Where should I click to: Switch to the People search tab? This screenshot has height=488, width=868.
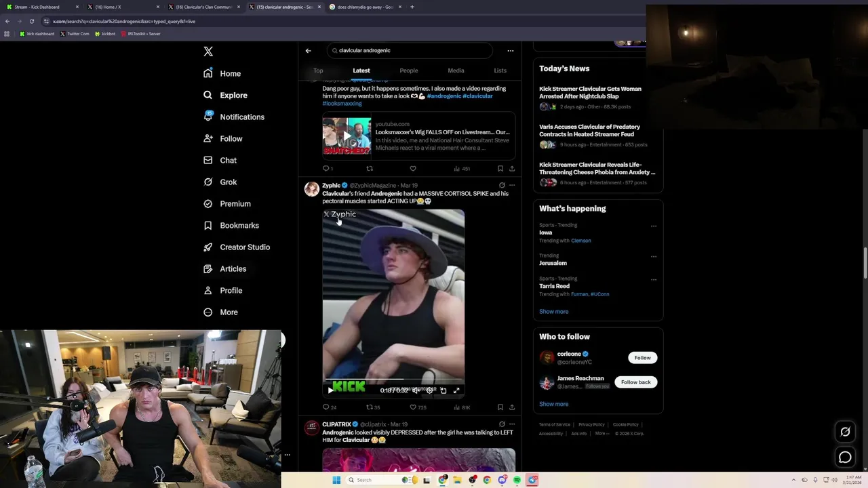[x=409, y=70]
